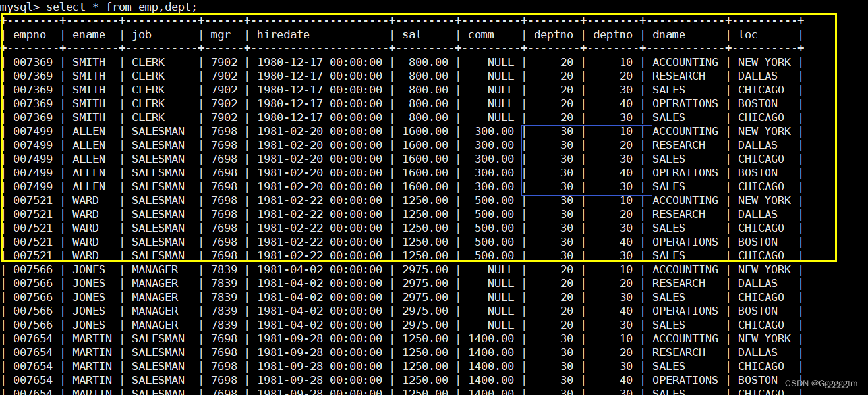Click "1981-02-20 00:00:00" in ALLEN's OPERATIONS row

pos(320,172)
